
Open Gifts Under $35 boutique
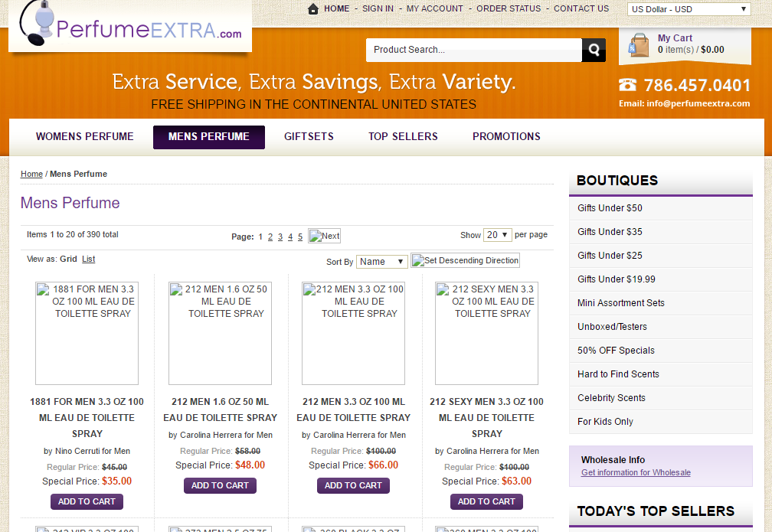661,232
